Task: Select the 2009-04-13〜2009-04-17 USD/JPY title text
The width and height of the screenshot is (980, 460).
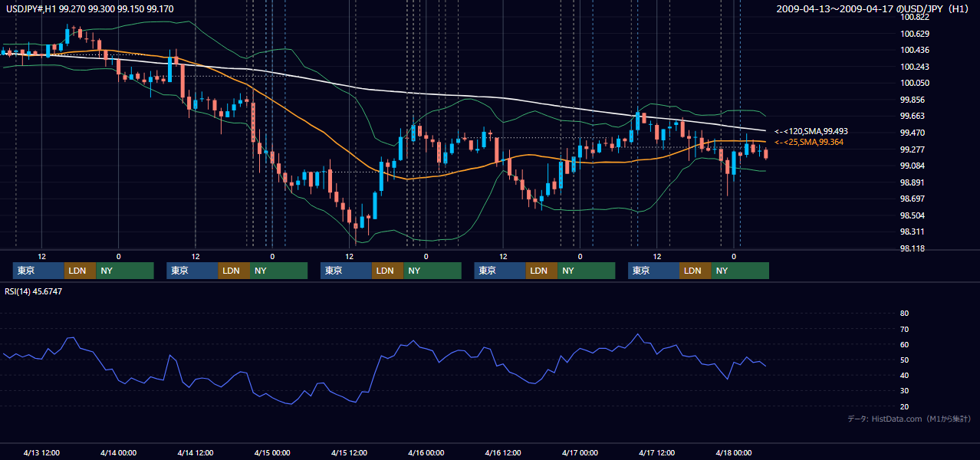Action: (x=873, y=8)
